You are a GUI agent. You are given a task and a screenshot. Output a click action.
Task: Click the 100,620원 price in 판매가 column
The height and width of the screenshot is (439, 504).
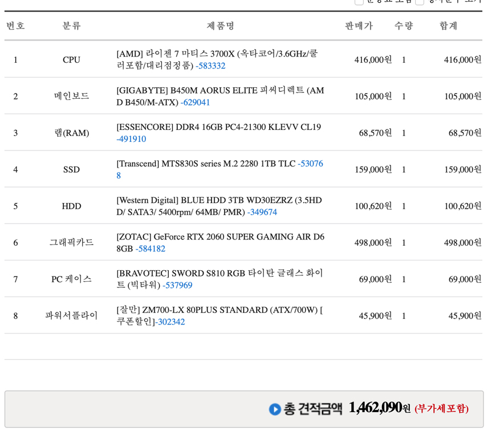(373, 206)
